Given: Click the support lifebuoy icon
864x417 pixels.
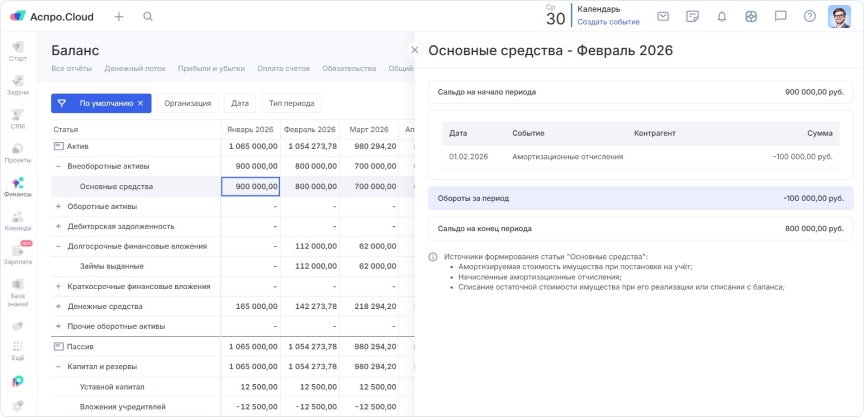Looking at the screenshot, I should (x=750, y=17).
